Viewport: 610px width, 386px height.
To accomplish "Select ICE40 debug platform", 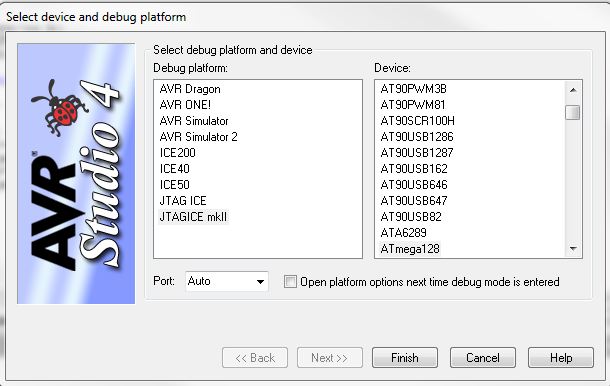I will (x=175, y=169).
